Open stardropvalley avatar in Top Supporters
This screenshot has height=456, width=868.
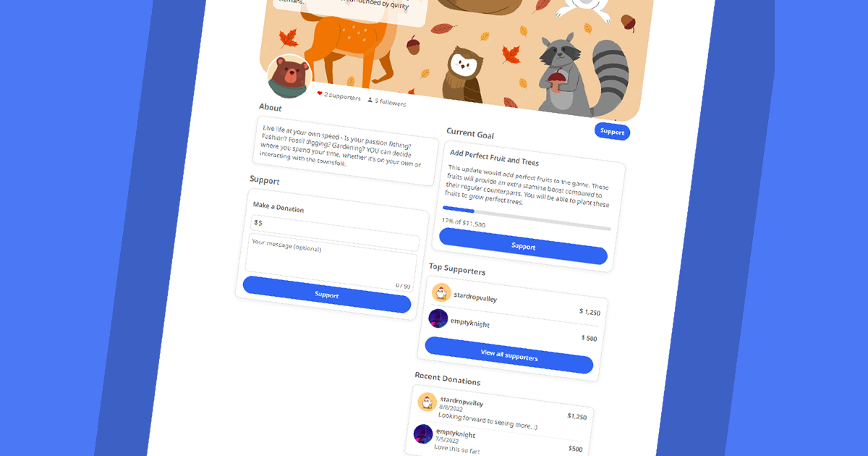(x=441, y=292)
